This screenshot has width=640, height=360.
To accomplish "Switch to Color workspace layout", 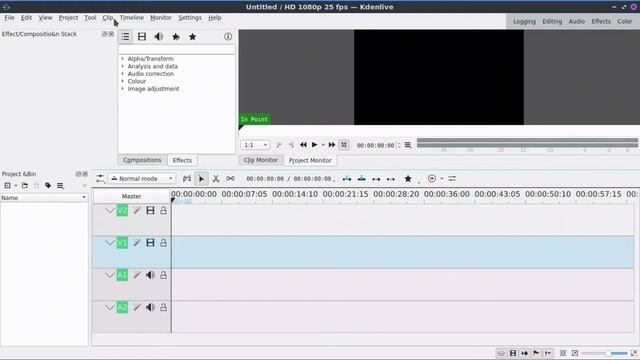I will click(624, 21).
